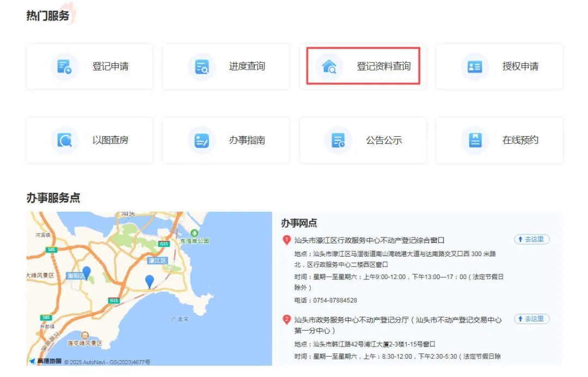Click the 授权申请 ID card icon
Image resolution: width=588 pixels, height=377 pixels.
pyautogui.click(x=475, y=67)
